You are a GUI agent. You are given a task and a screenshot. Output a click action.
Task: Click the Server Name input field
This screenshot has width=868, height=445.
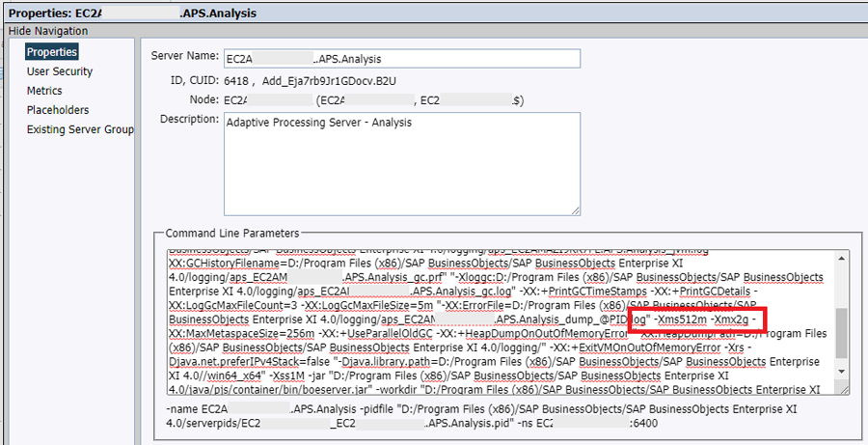[x=402, y=59]
